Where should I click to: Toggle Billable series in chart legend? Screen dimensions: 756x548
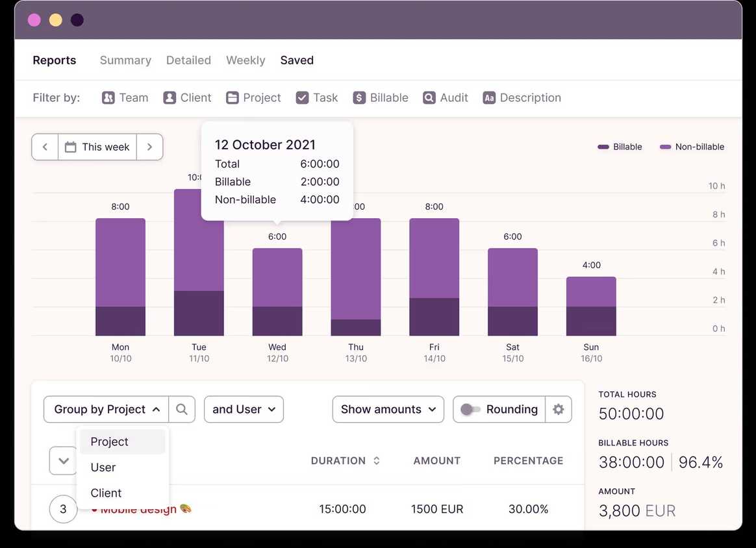(620, 147)
